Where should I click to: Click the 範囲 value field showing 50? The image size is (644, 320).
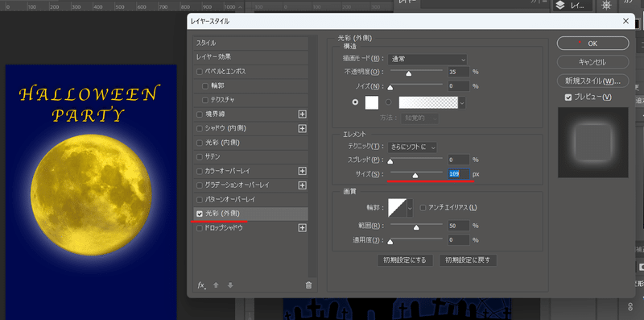[x=459, y=226]
